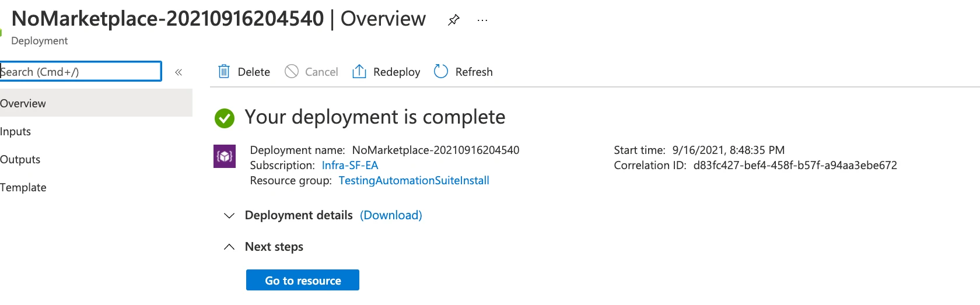Click the (Download) deployment details link
Image resolution: width=980 pixels, height=305 pixels.
391,215
